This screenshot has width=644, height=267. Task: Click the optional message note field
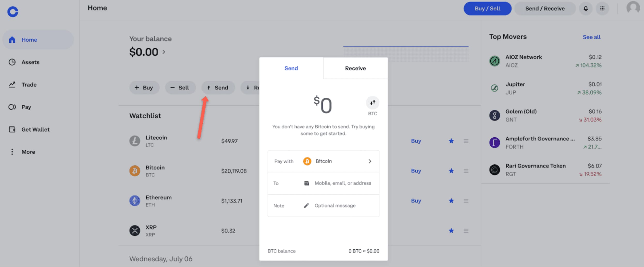coord(323,206)
